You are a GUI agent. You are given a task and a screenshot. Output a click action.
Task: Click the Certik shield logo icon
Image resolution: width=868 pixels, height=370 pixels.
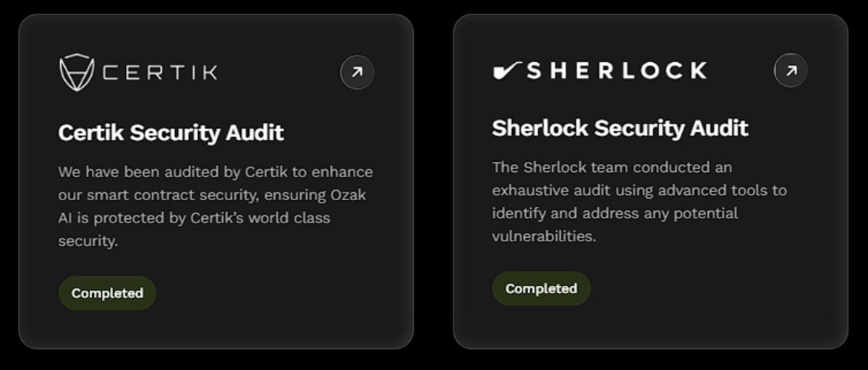[x=77, y=72]
